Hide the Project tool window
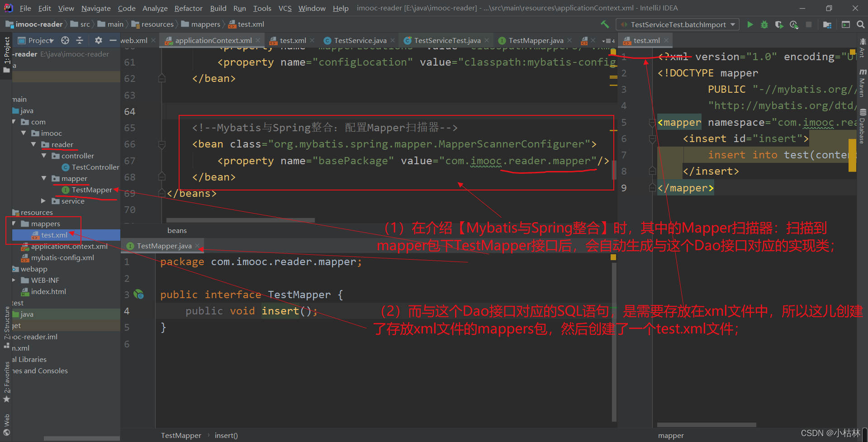This screenshot has height=442, width=868. [113, 40]
